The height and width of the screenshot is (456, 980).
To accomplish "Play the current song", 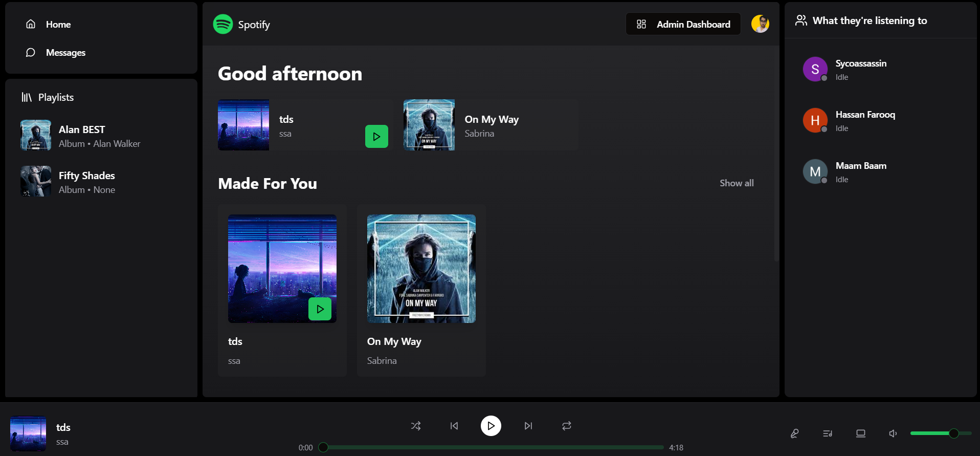I will (x=491, y=426).
